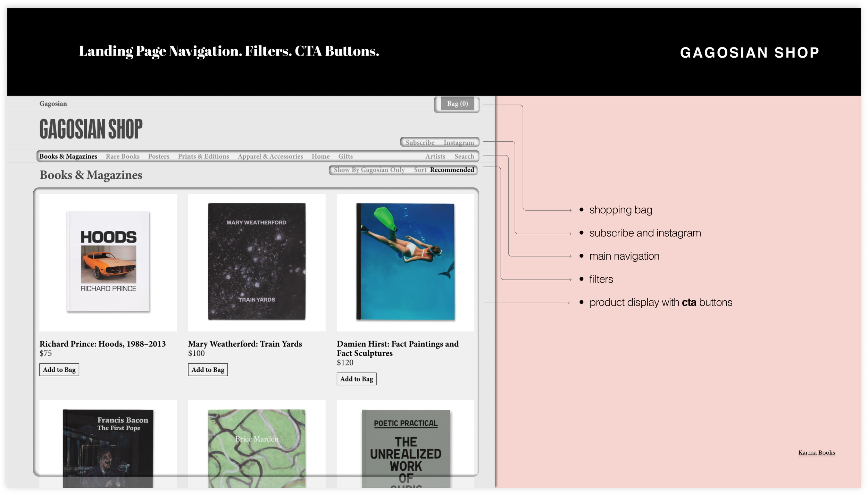Image resolution: width=868 pixels, height=495 pixels.
Task: Click the Karma Books text
Action: tap(817, 453)
